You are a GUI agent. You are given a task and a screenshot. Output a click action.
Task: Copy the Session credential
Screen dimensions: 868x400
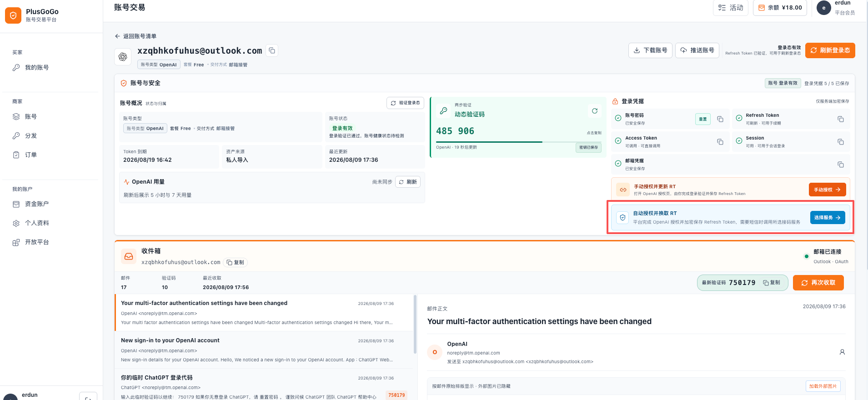(841, 142)
